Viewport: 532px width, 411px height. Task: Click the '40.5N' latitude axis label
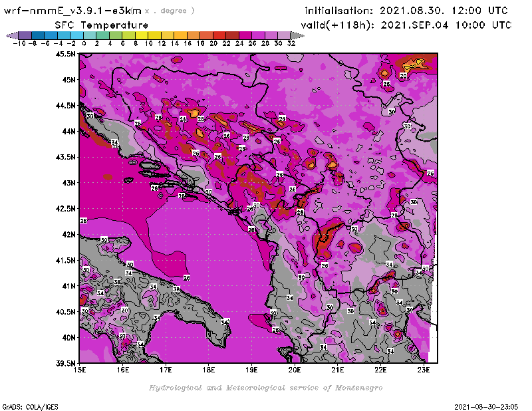[x=65, y=312]
